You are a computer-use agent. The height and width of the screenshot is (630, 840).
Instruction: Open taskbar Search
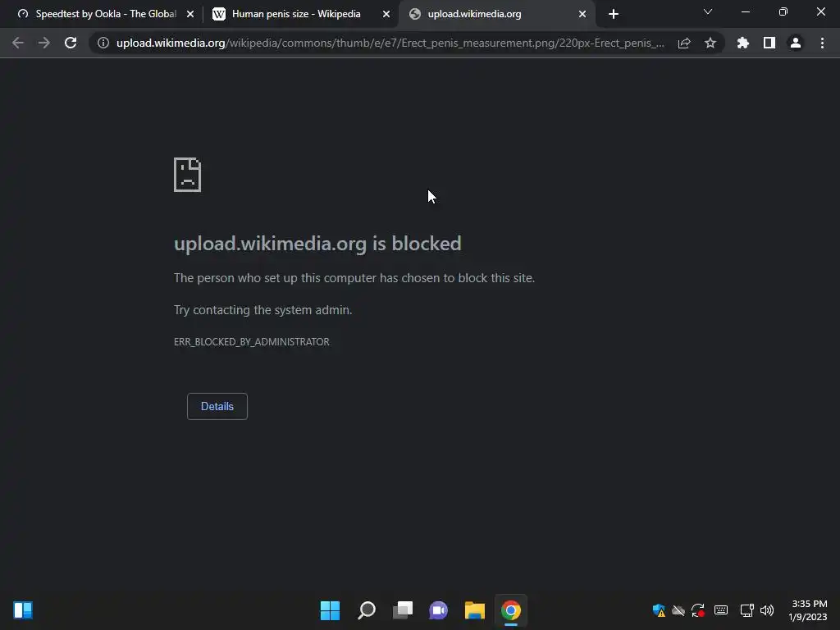[367, 610]
